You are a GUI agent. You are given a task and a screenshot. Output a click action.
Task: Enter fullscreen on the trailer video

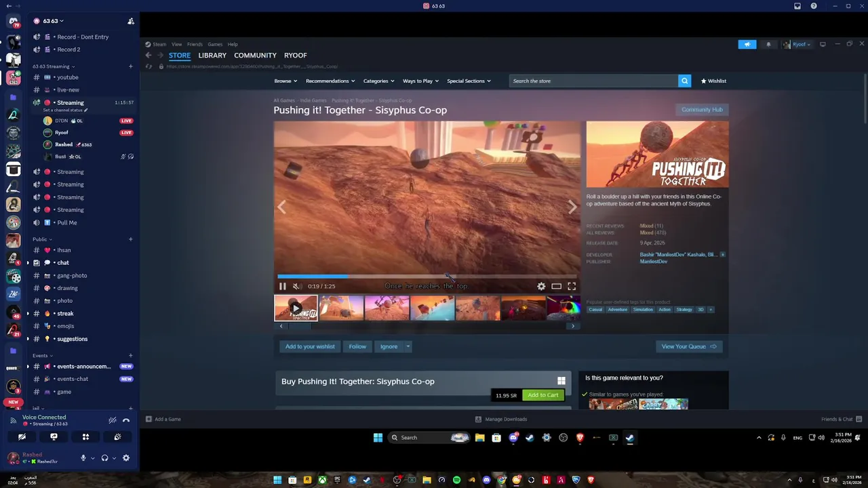[572, 286]
